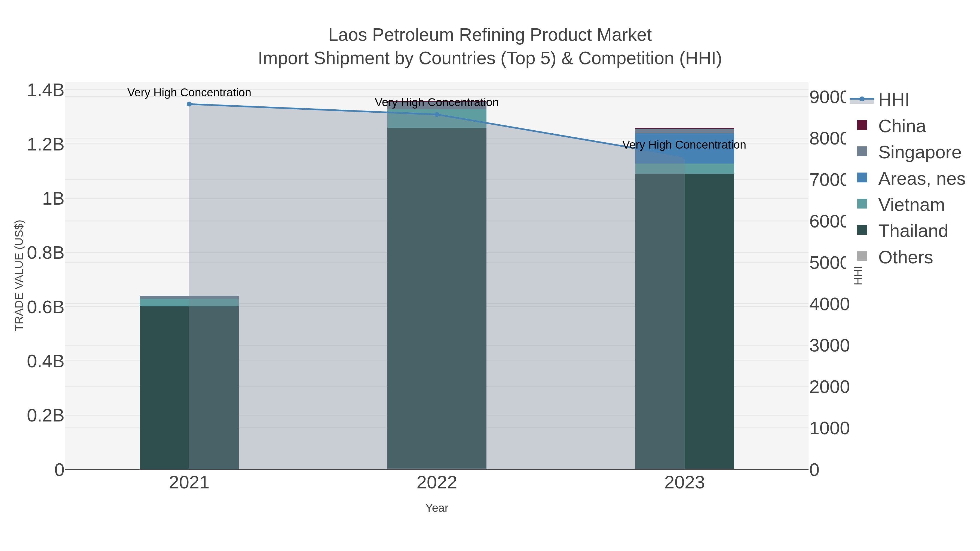Click the 0.2B left axis tick label
This screenshot has width=980, height=551.
[45, 415]
